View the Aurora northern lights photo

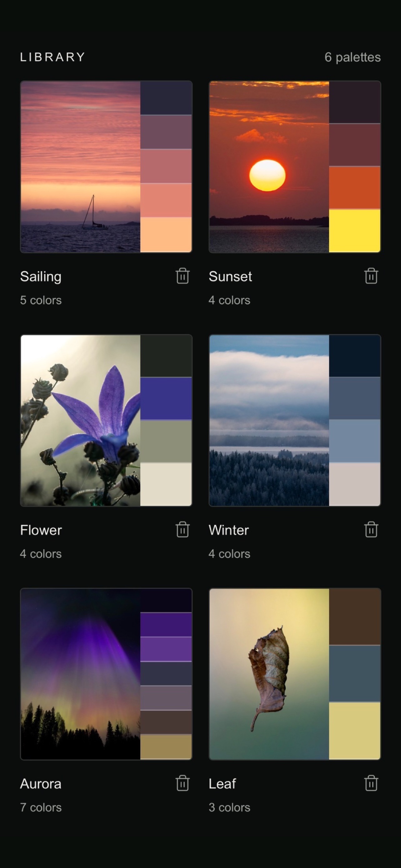pos(81,674)
